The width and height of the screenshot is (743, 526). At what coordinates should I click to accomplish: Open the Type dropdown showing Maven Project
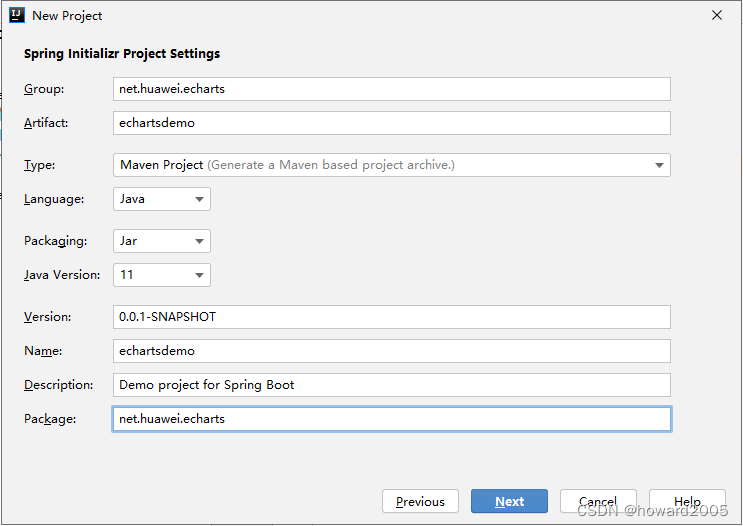(391, 165)
